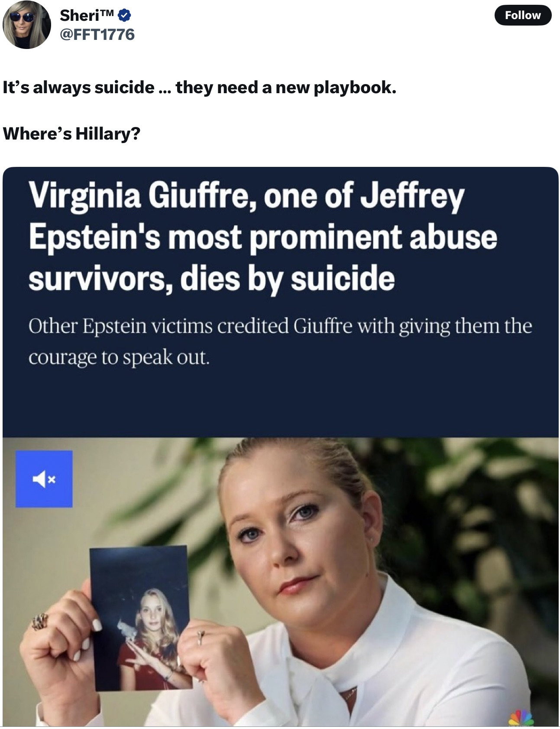Click the article subheadline about Epstein victims
This screenshot has width=560, height=729.
pos(280,342)
